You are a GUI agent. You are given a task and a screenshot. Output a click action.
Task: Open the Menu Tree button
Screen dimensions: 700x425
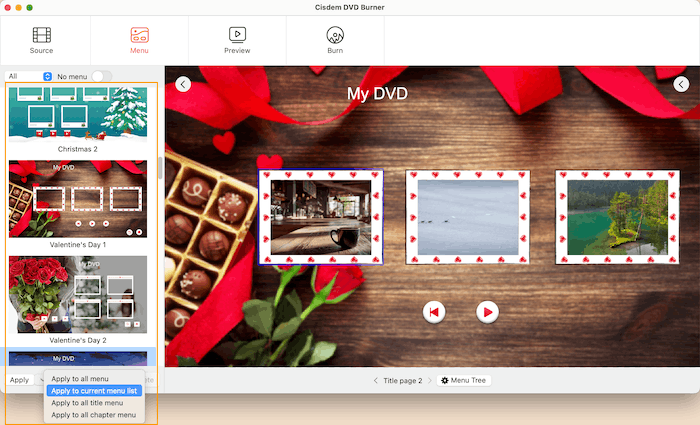[464, 381]
